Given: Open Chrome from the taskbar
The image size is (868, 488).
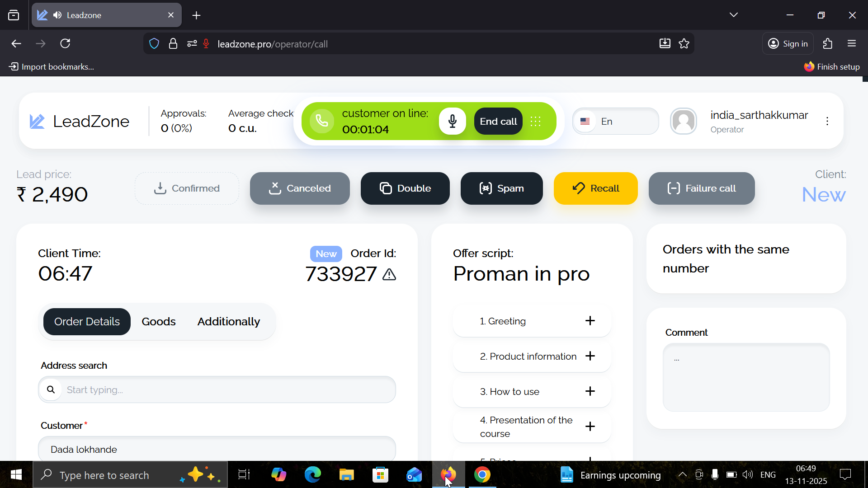Looking at the screenshot, I should click(x=482, y=475).
